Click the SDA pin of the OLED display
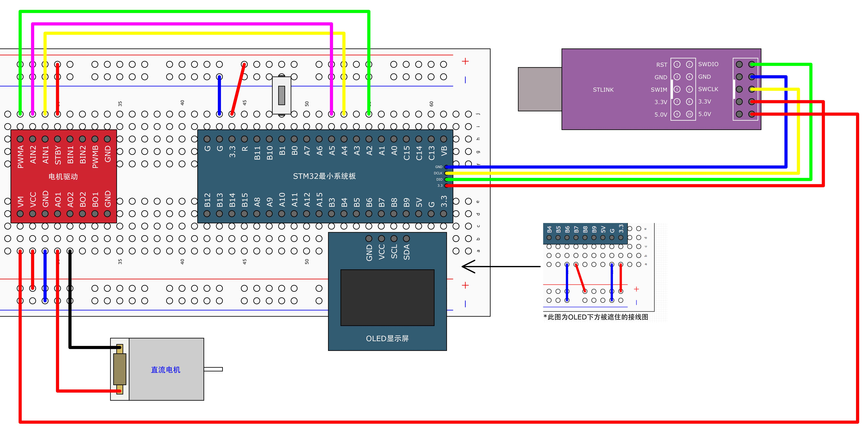 [x=406, y=239]
